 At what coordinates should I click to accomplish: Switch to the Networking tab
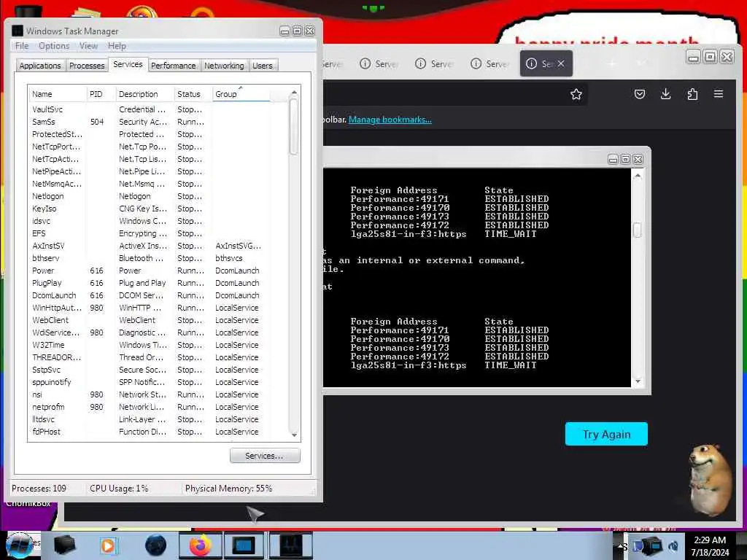point(224,65)
